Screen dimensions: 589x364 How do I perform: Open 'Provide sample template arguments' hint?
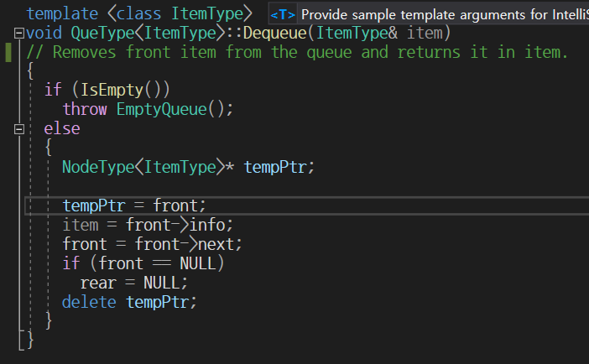(x=445, y=14)
